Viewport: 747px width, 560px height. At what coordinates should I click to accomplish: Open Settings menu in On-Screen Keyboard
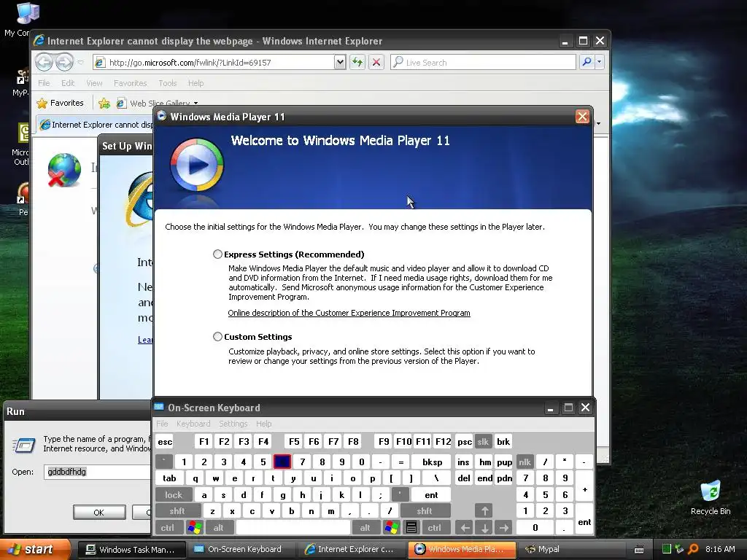click(x=233, y=424)
